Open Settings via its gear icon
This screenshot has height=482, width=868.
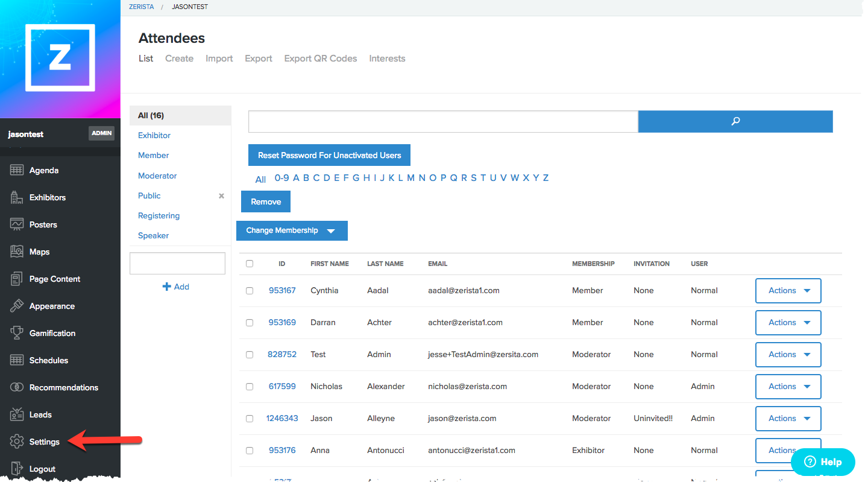tap(17, 442)
